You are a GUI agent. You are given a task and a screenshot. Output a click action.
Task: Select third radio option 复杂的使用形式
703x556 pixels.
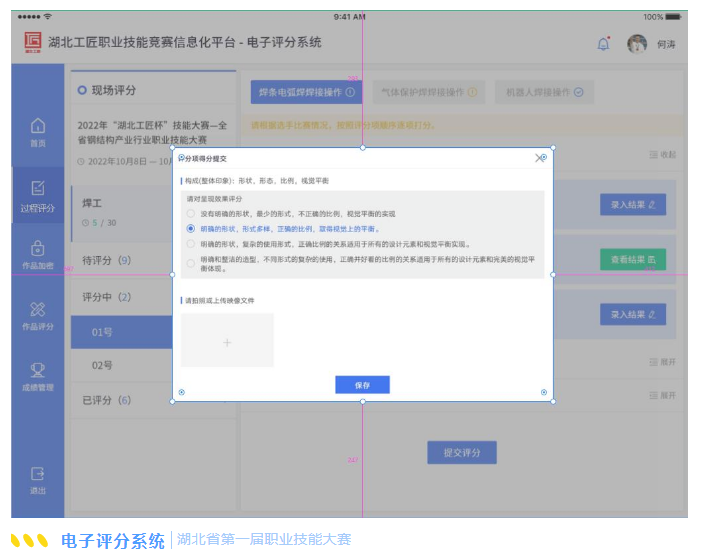coord(191,243)
